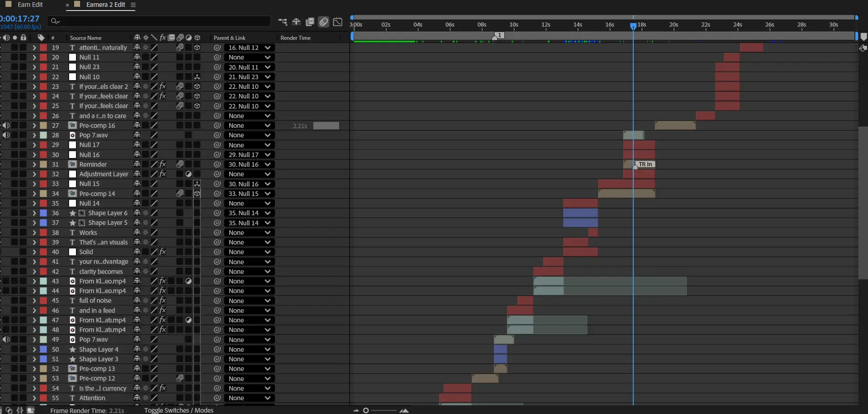
Task: Expand the Pre-comp 14 layer properties
Action: tap(34, 194)
